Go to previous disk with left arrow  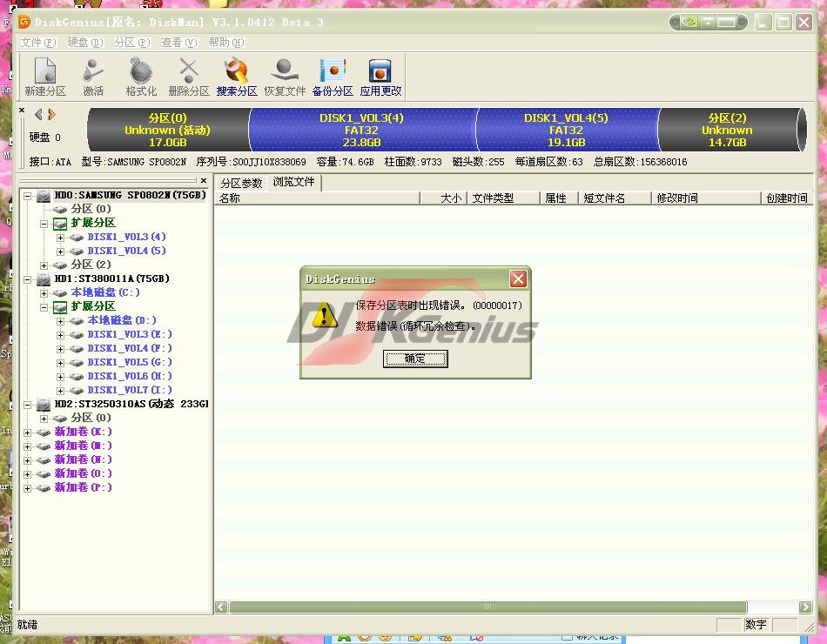coord(38,115)
